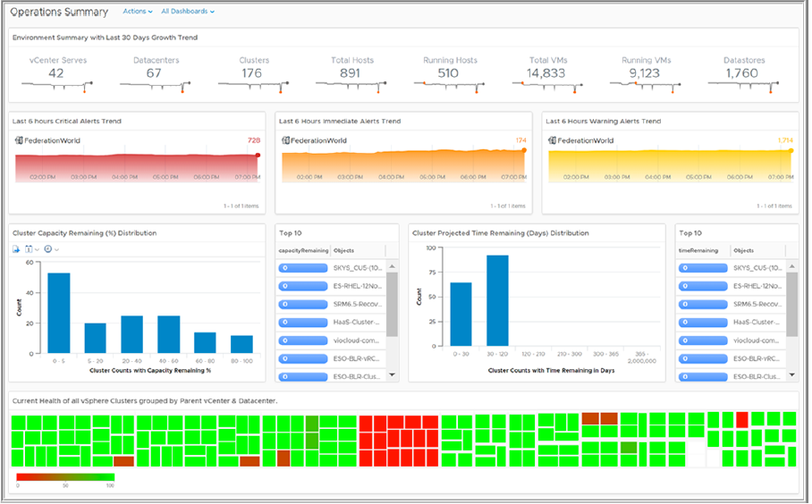812x504 pixels.
Task: Click the Total VMs count 14,833
Action: click(546, 73)
